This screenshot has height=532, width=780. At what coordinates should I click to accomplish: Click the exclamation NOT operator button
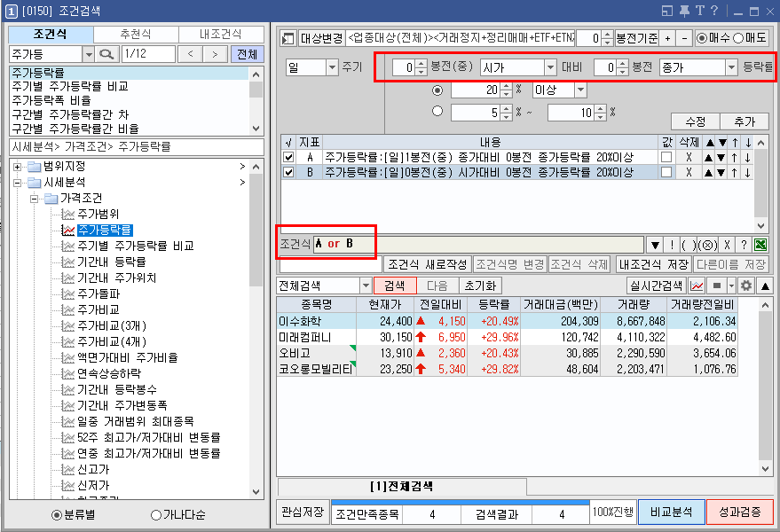pyautogui.click(x=672, y=245)
